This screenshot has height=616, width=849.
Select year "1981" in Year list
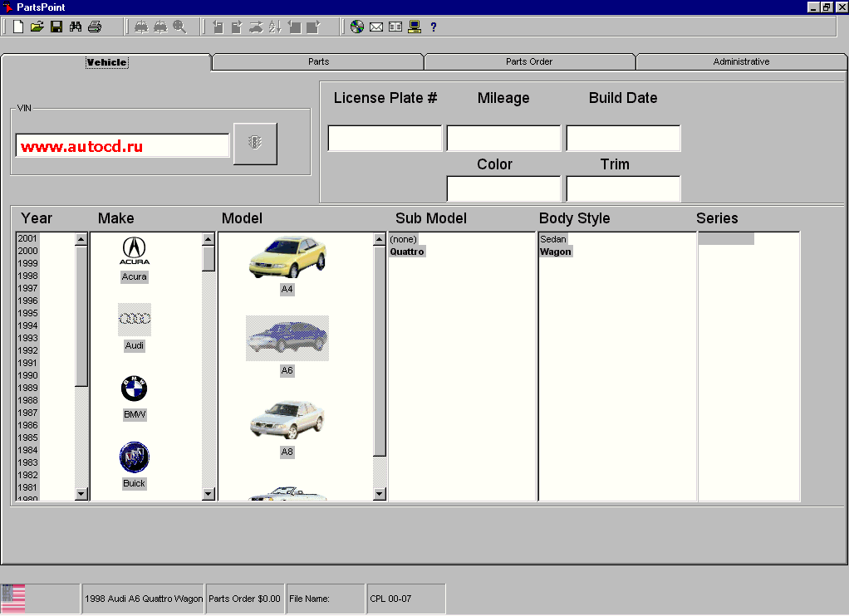[27, 487]
